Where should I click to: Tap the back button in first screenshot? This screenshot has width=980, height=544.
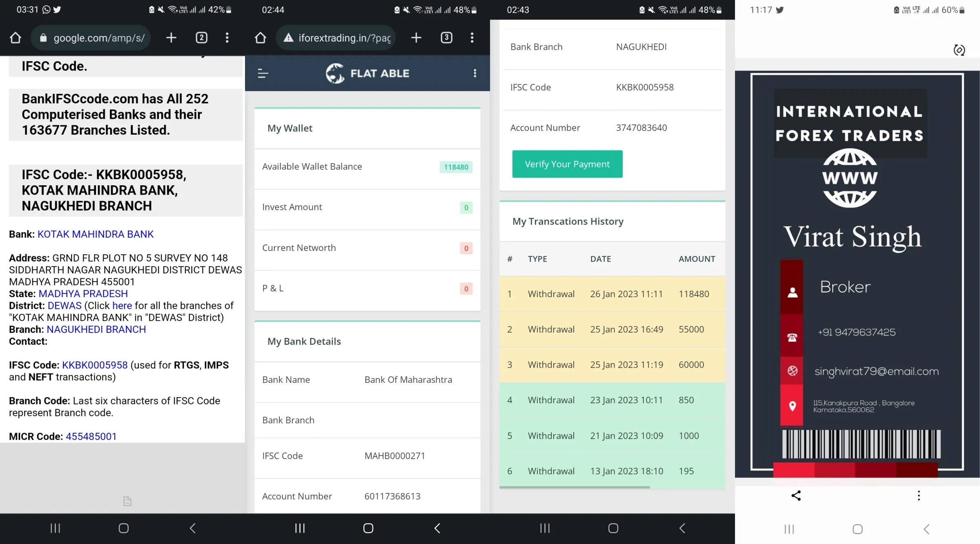tap(192, 528)
